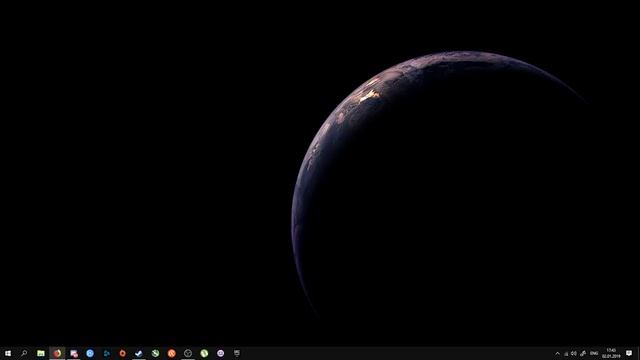Launch the light green circle taskbar app
The width and height of the screenshot is (640, 360).
(x=204, y=353)
